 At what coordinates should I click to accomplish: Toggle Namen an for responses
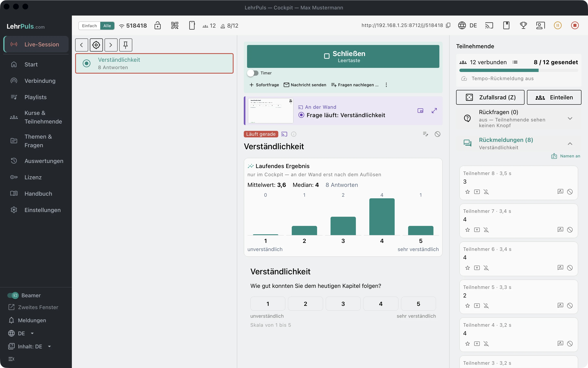point(566,156)
